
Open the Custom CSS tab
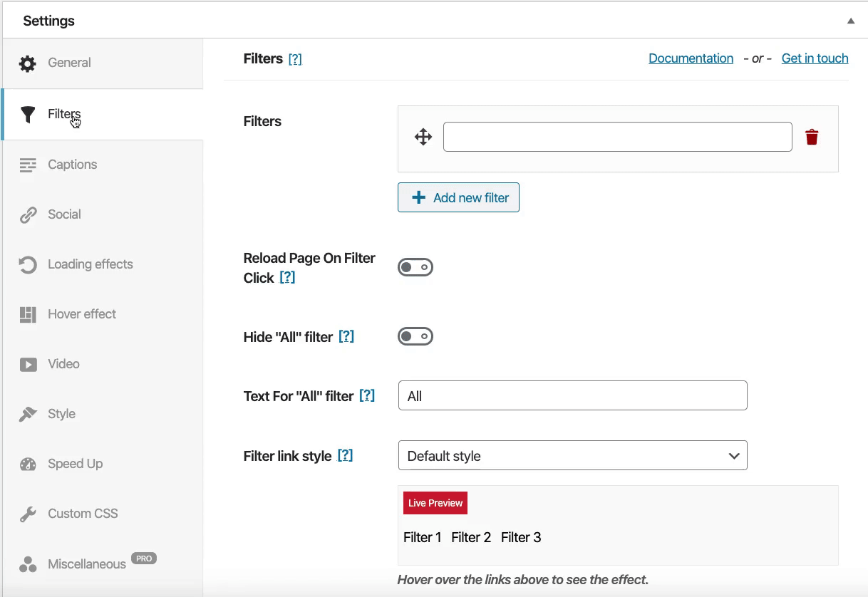(x=103, y=514)
